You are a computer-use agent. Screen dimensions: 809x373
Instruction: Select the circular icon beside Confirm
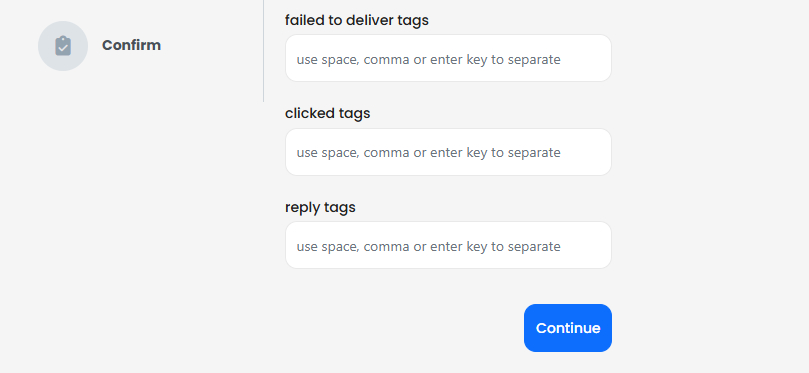tap(63, 46)
